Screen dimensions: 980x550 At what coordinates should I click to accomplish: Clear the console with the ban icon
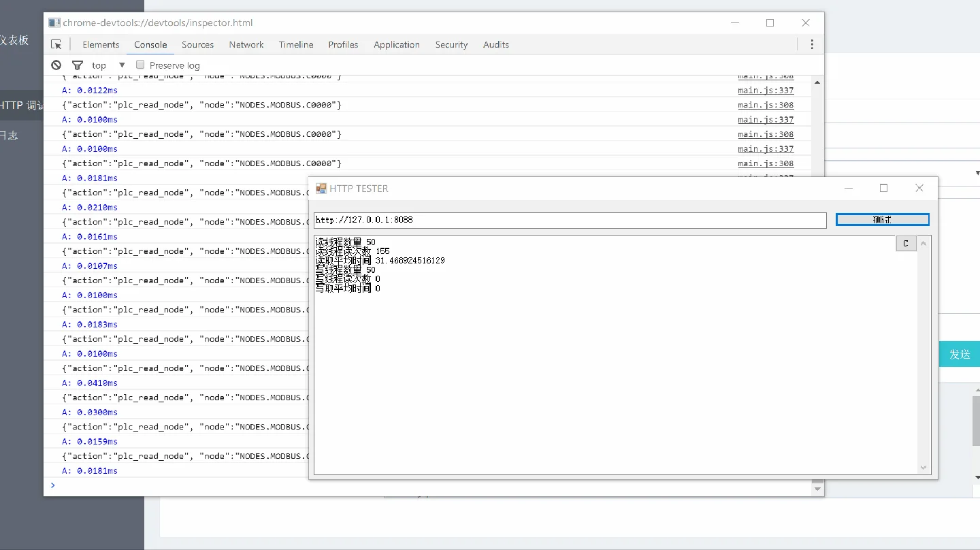tap(56, 65)
